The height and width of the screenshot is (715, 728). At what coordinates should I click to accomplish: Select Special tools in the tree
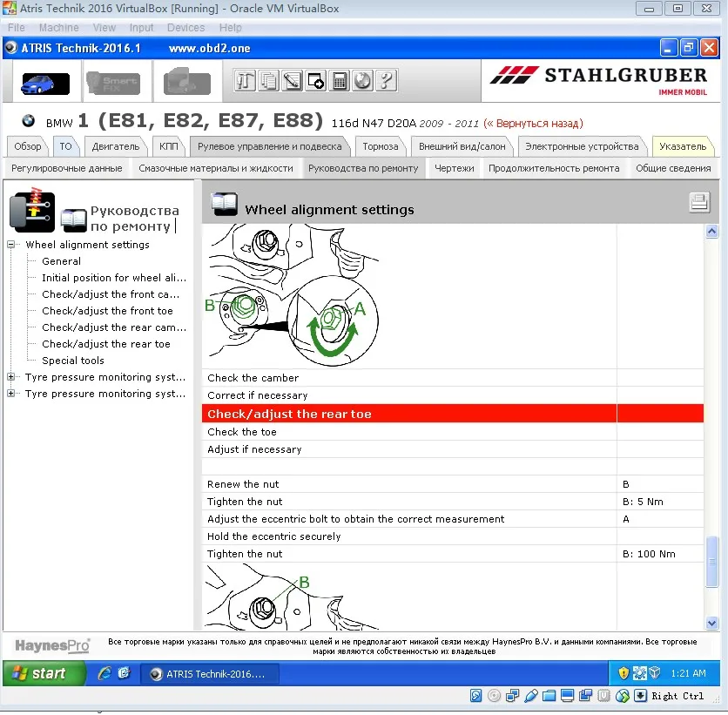(73, 361)
